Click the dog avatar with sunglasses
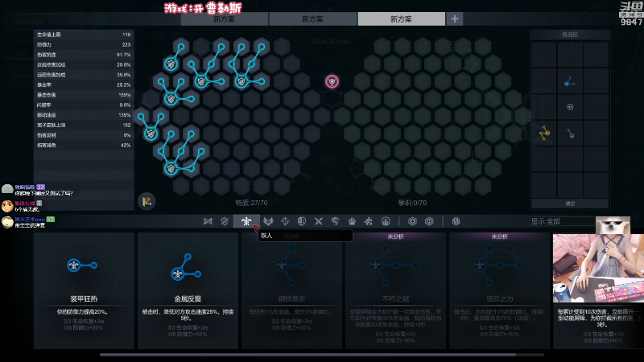644x362 pixels. point(613,225)
